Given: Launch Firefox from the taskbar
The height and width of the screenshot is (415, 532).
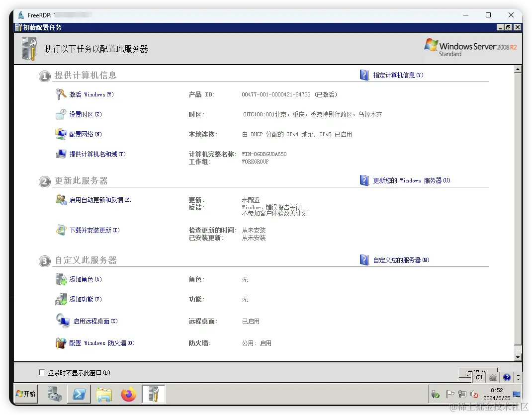Looking at the screenshot, I should tap(129, 394).
